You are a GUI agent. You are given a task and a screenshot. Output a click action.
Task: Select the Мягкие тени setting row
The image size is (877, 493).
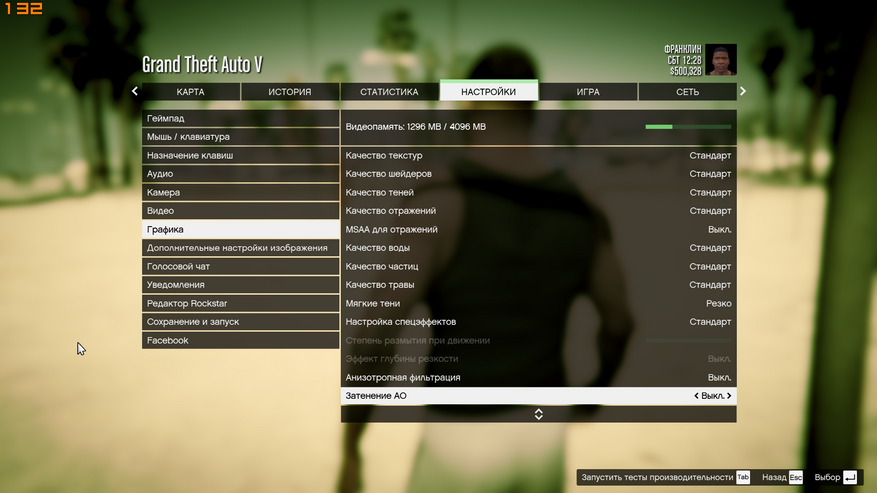pos(539,303)
